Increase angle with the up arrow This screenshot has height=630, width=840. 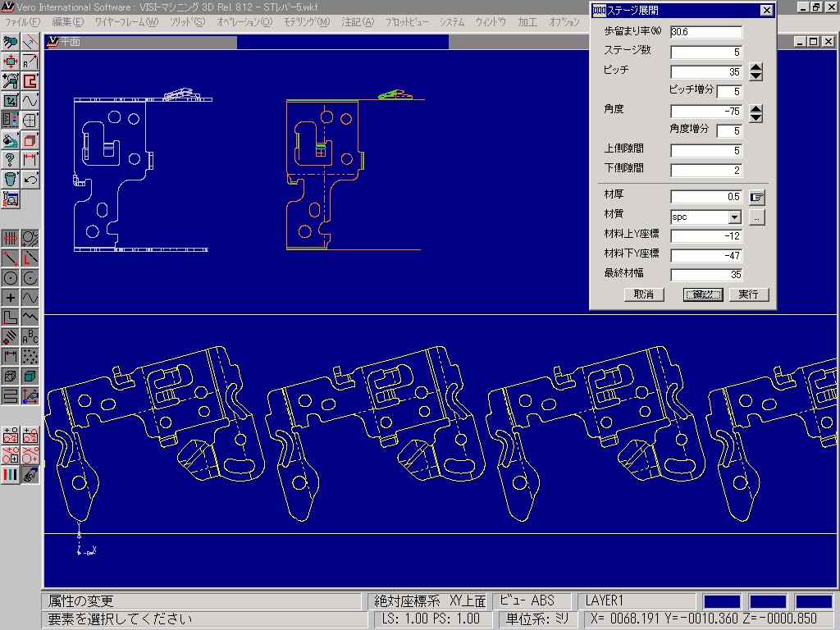pyautogui.click(x=756, y=108)
